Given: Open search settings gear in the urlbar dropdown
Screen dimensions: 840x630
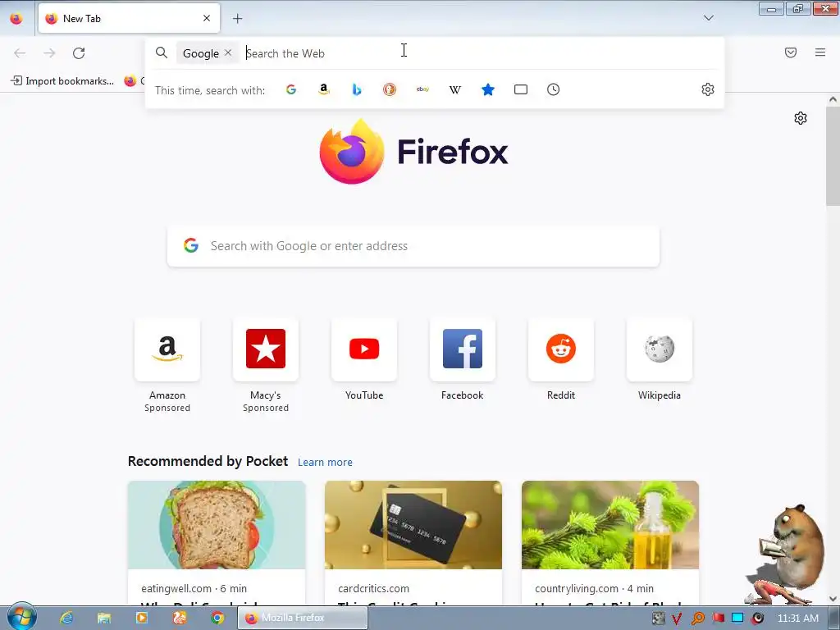Looking at the screenshot, I should pos(708,89).
